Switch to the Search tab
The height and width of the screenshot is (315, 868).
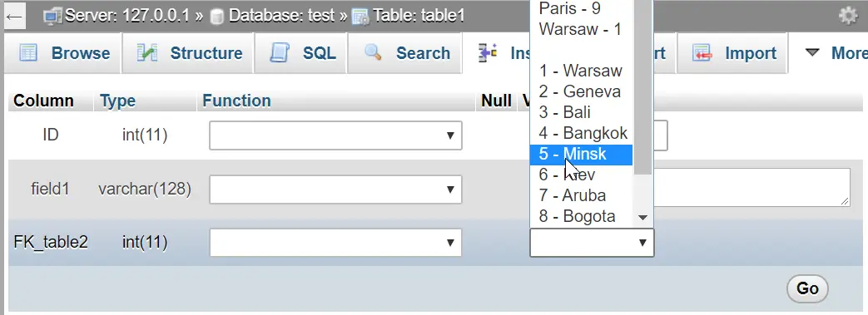(x=405, y=53)
